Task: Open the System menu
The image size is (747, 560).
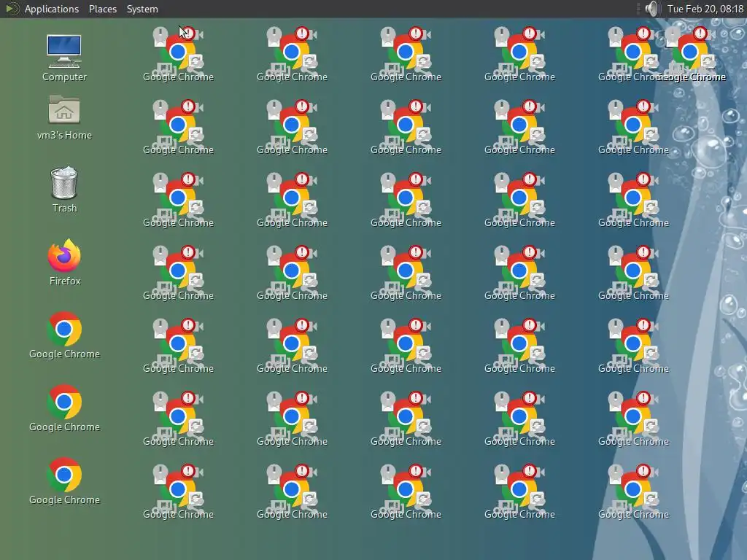Action: click(142, 9)
